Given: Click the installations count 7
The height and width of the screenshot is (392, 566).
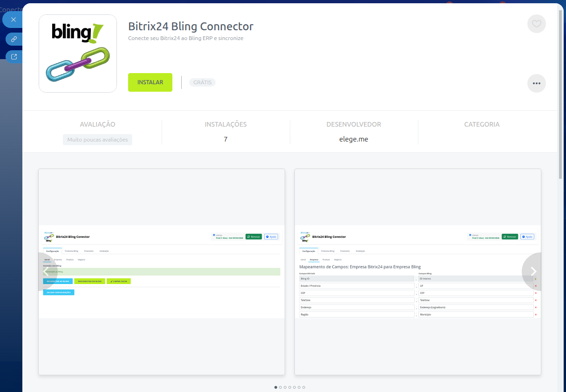Looking at the screenshot, I should pyautogui.click(x=225, y=139).
